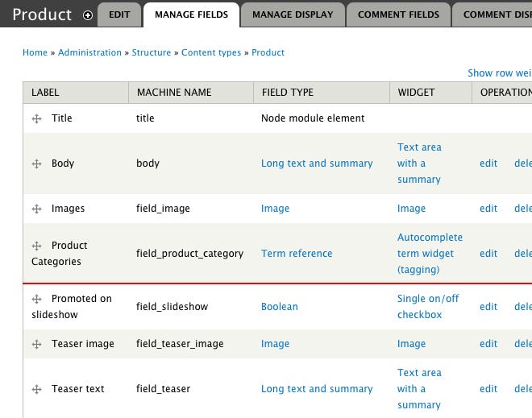Click the Show row weights link
532x418 pixels.
coord(500,72)
